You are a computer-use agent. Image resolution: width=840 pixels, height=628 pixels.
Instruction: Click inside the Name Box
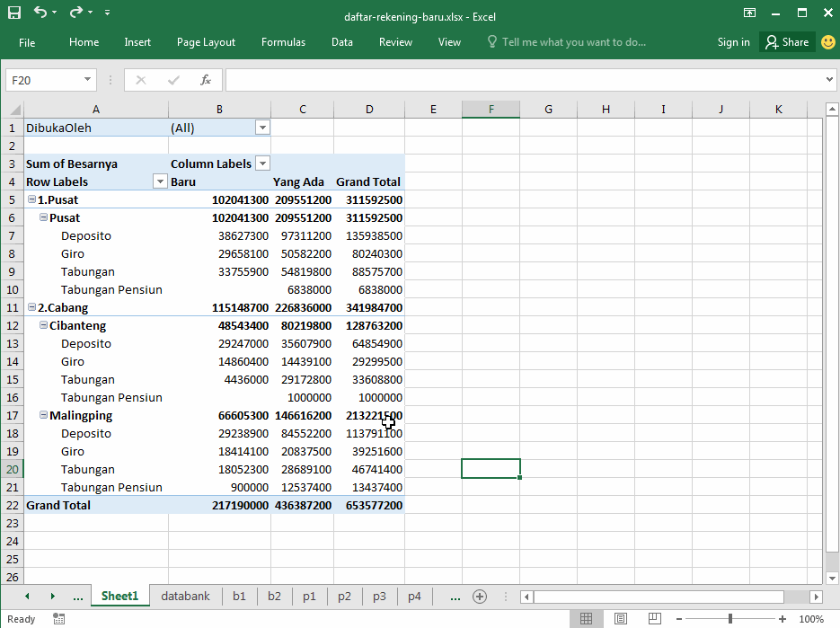point(44,80)
